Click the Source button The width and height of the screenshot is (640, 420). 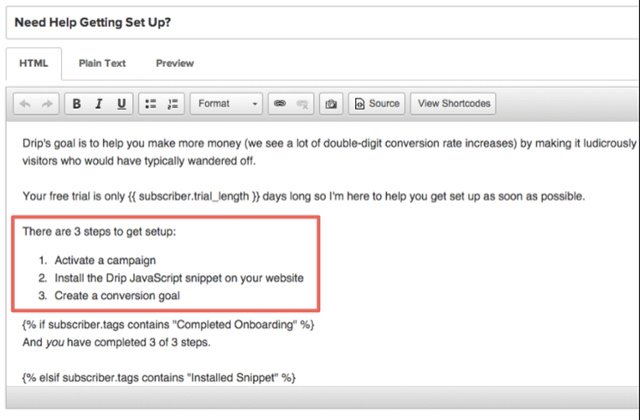click(376, 104)
